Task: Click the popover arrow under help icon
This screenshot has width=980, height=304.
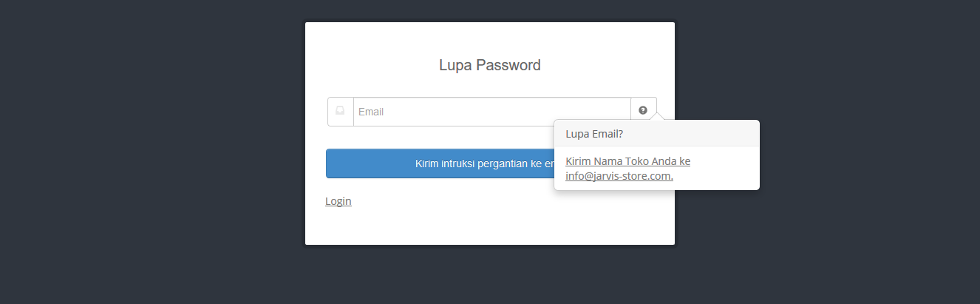Action: (x=657, y=116)
